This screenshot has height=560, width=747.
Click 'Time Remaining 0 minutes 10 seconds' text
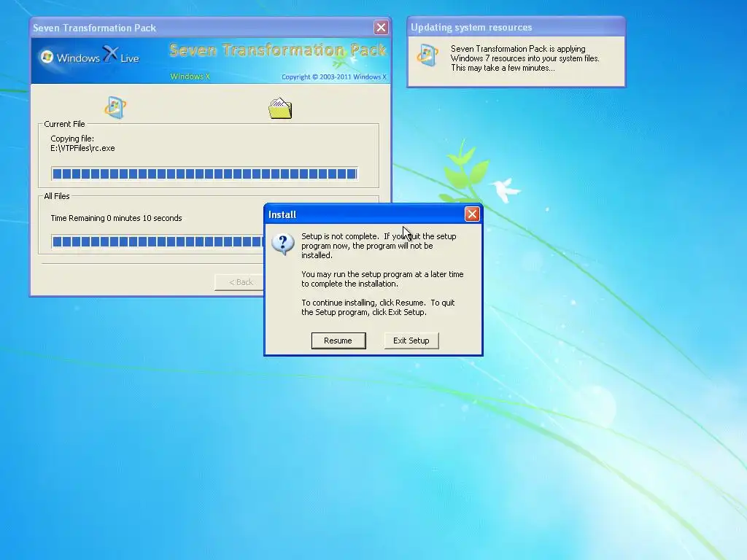[116, 218]
